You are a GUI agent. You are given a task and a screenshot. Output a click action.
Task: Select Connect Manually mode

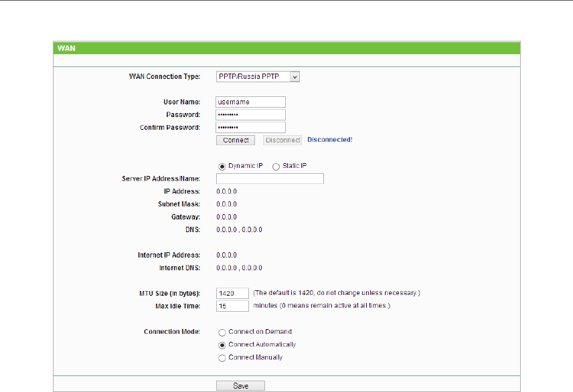pyautogui.click(x=222, y=358)
